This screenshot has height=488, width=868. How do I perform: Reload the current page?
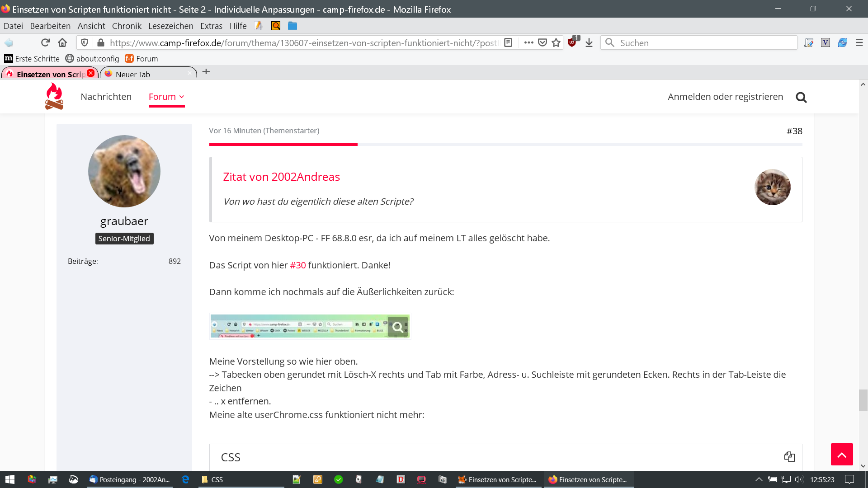[45, 42]
